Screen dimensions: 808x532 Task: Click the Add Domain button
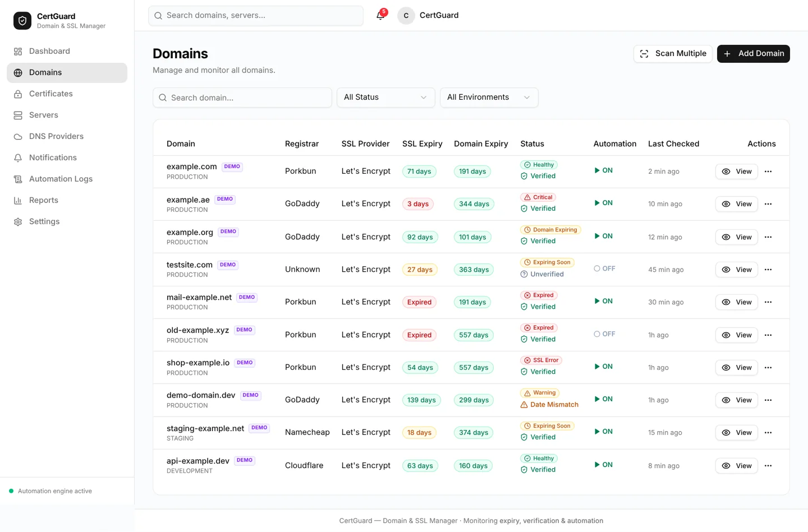click(754, 54)
